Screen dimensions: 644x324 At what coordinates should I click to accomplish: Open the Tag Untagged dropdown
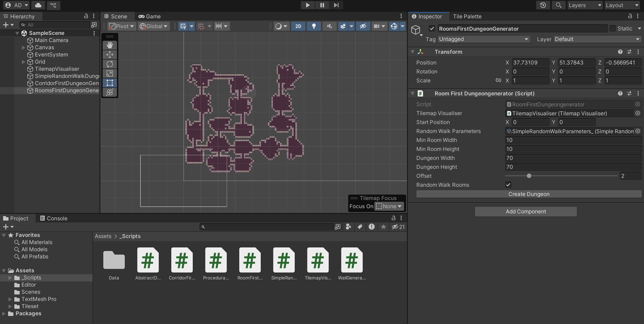click(484, 39)
